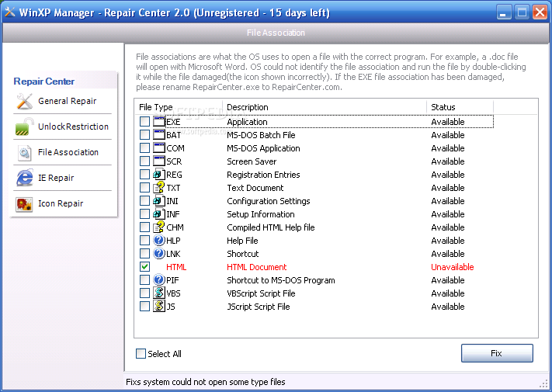Viewport: 552px width, 392px height.
Task: Check the COM checkbox
Action: [144, 148]
